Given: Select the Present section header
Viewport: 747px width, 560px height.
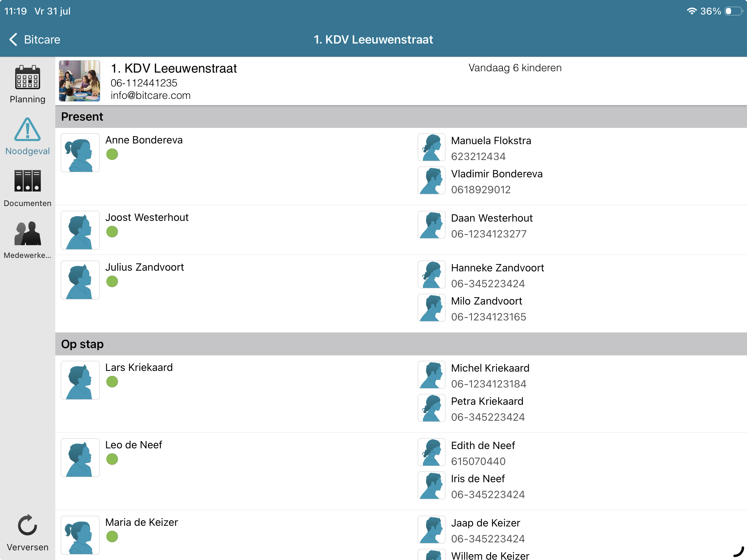Looking at the screenshot, I should (401, 117).
